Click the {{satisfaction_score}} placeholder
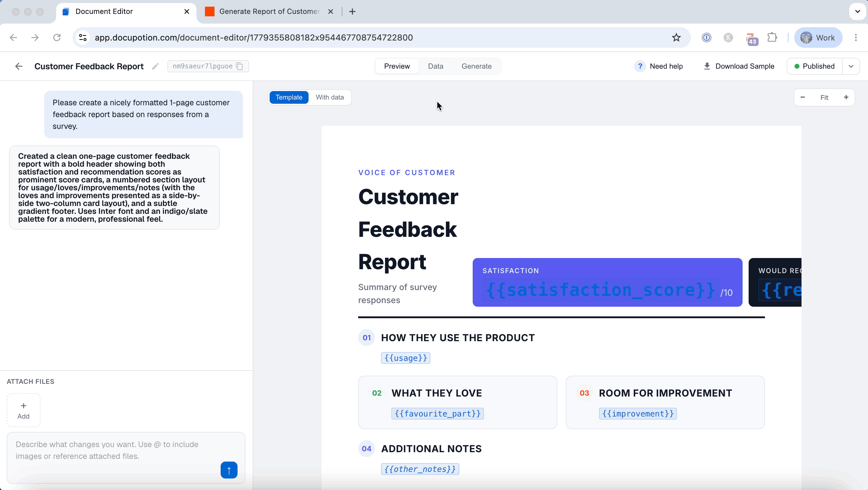The image size is (868, 490). click(x=600, y=290)
